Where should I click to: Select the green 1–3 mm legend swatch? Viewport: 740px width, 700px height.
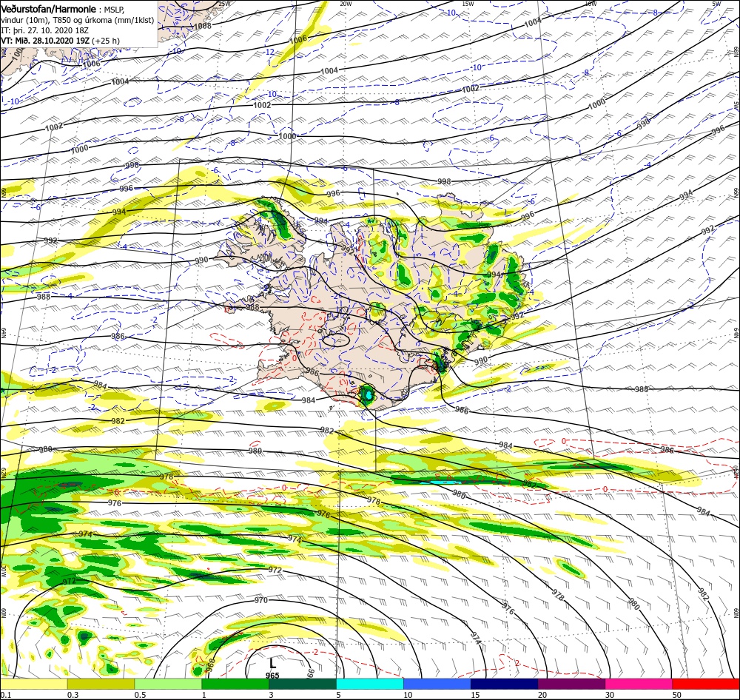coord(235,684)
